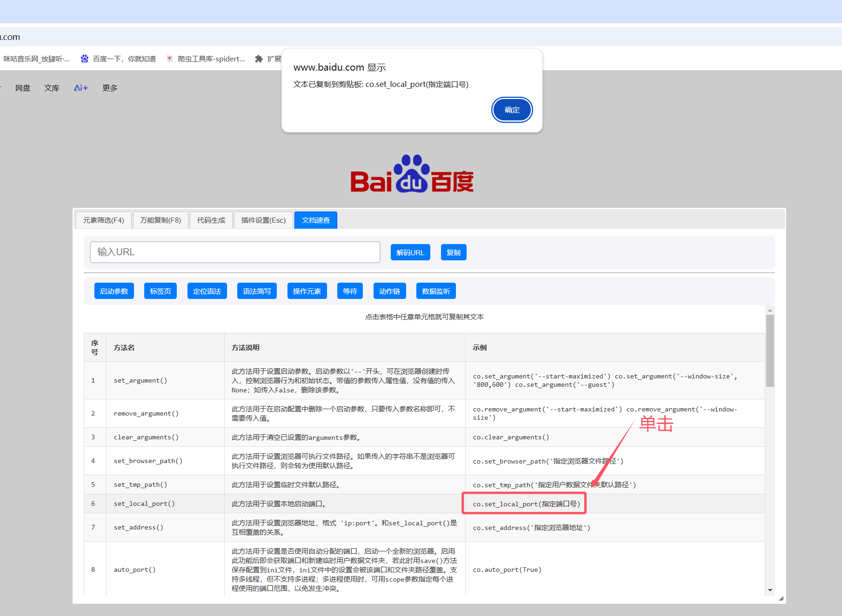The height and width of the screenshot is (616, 842).
Task: Copy the set_local_port() method name cell
Action: point(165,503)
